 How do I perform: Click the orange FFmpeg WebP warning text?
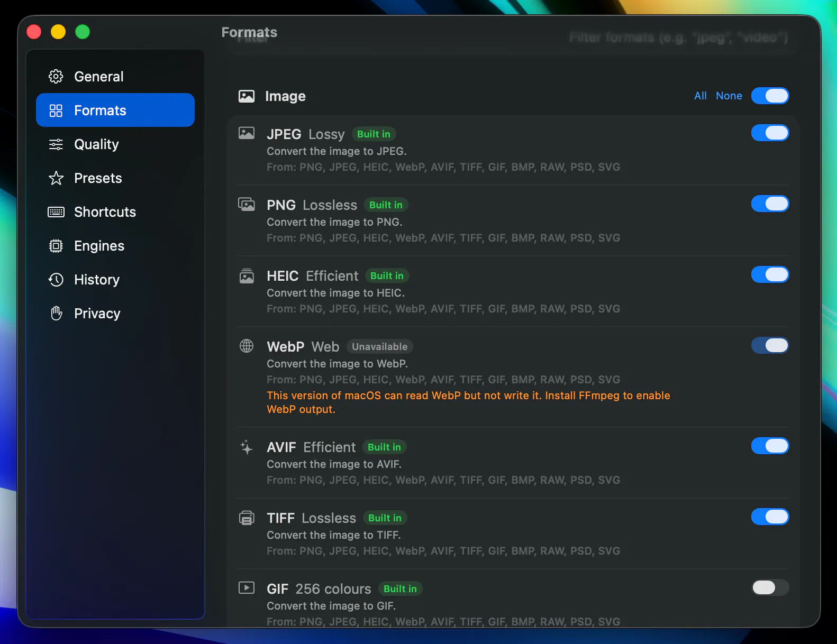coord(468,402)
